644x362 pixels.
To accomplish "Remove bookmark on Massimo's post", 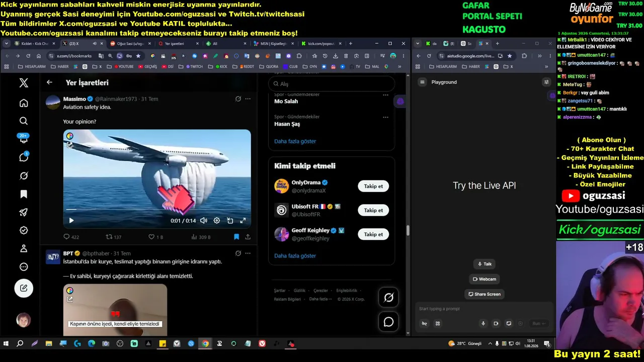I will [236, 237].
